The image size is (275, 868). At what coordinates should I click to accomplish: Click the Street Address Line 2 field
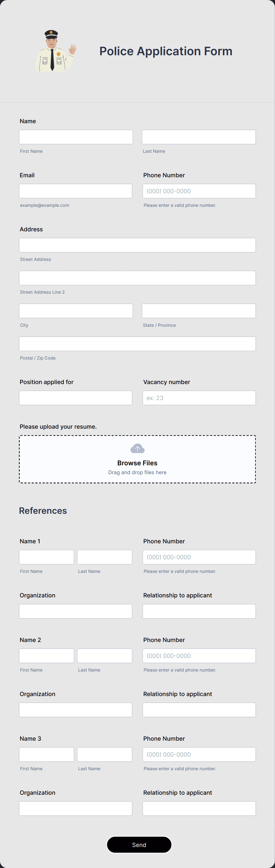click(137, 278)
